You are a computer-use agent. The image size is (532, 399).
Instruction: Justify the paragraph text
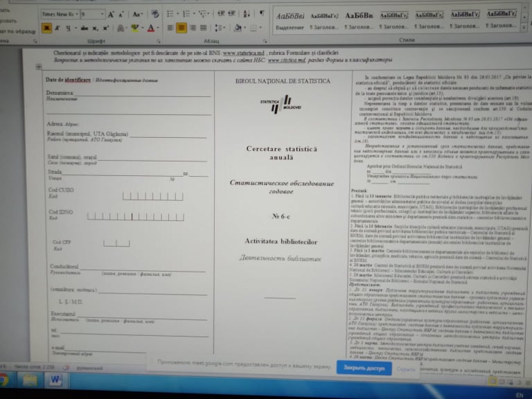coord(203,28)
